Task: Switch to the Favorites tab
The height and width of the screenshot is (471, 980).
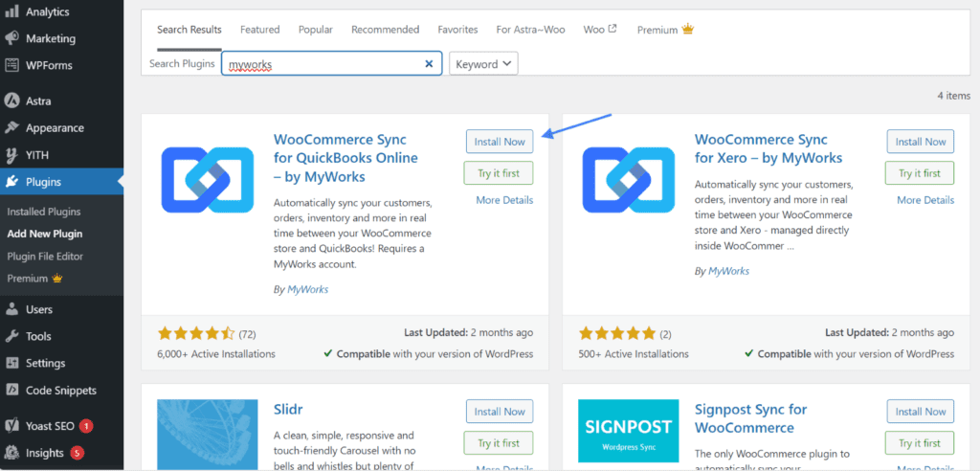Action: click(457, 30)
